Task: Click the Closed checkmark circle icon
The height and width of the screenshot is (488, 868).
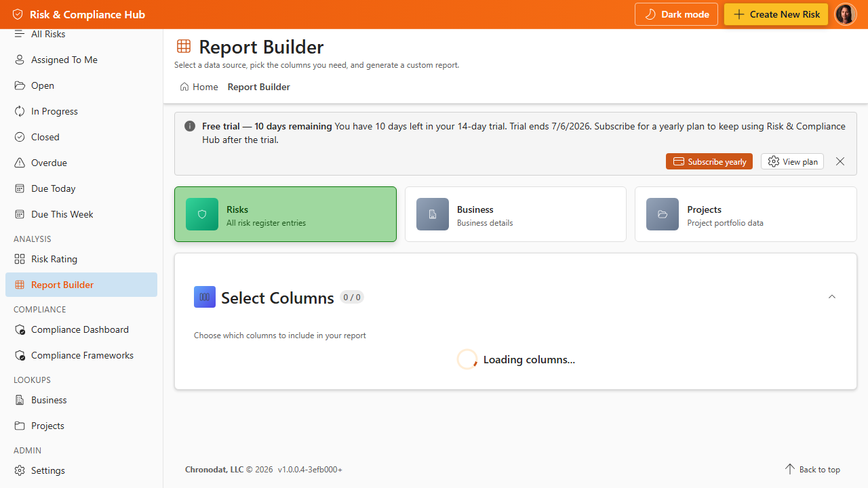Action: [x=20, y=137]
